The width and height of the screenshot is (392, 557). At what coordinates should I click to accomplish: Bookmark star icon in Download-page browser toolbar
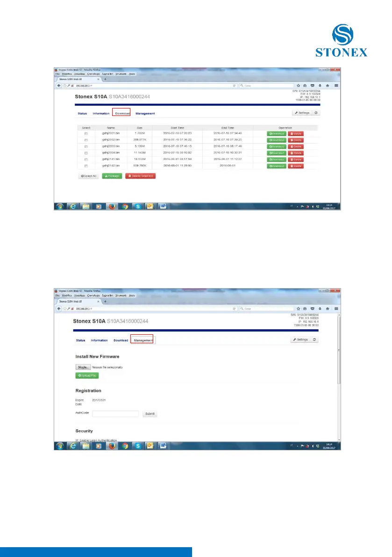click(x=299, y=86)
